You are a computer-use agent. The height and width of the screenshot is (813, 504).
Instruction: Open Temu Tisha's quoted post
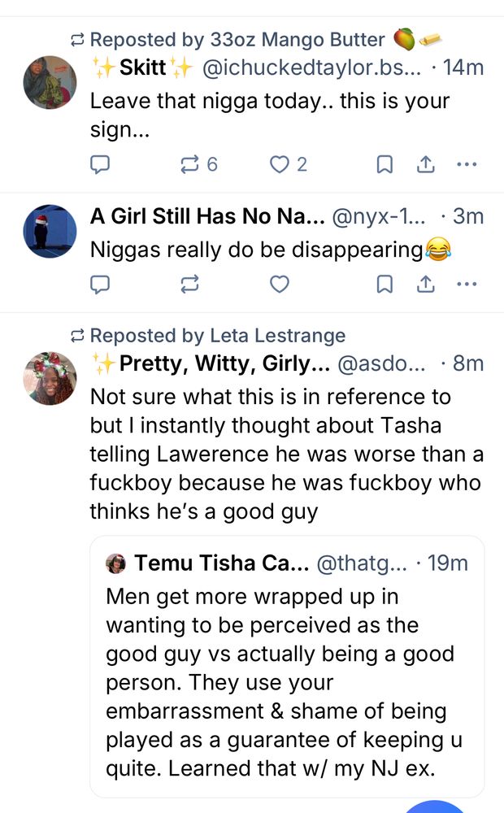point(287,667)
